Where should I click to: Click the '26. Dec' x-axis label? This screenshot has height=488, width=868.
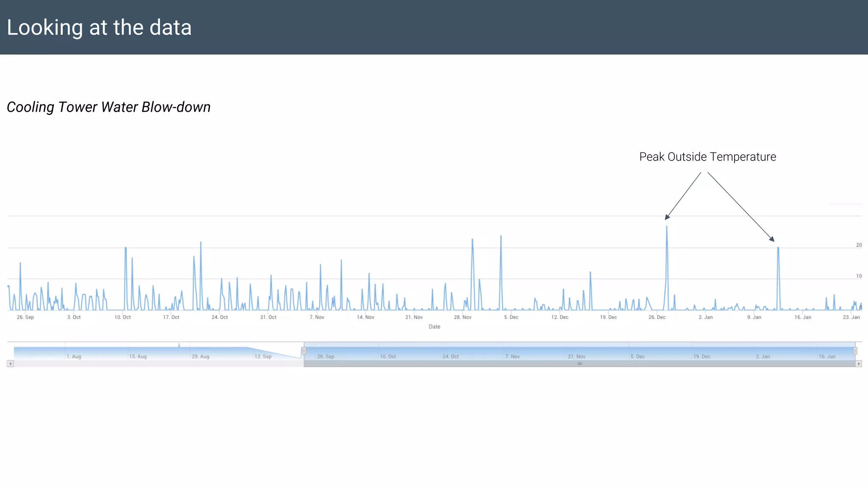pos(657,317)
